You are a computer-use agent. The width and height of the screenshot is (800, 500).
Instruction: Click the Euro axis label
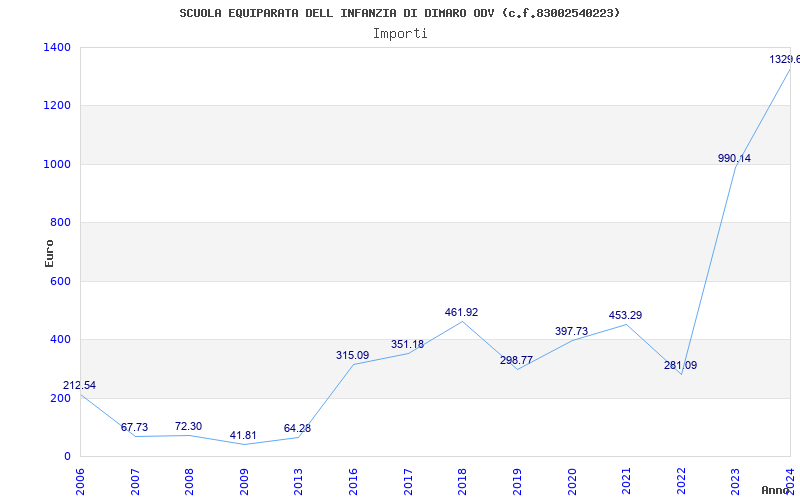[x=49, y=253]
